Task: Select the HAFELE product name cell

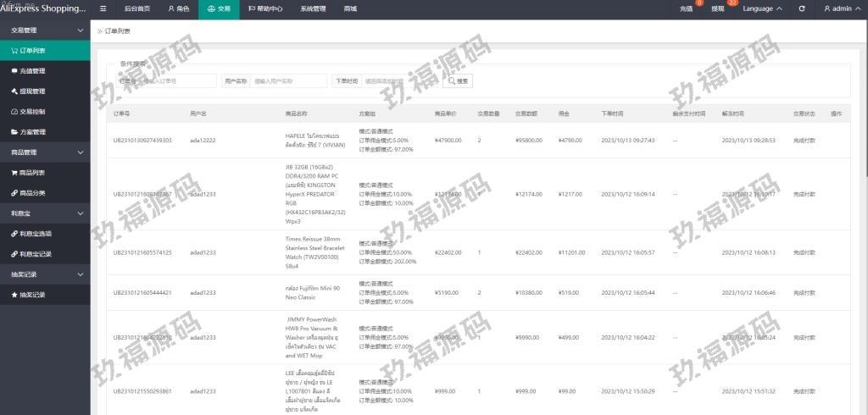Action: pyautogui.click(x=315, y=141)
